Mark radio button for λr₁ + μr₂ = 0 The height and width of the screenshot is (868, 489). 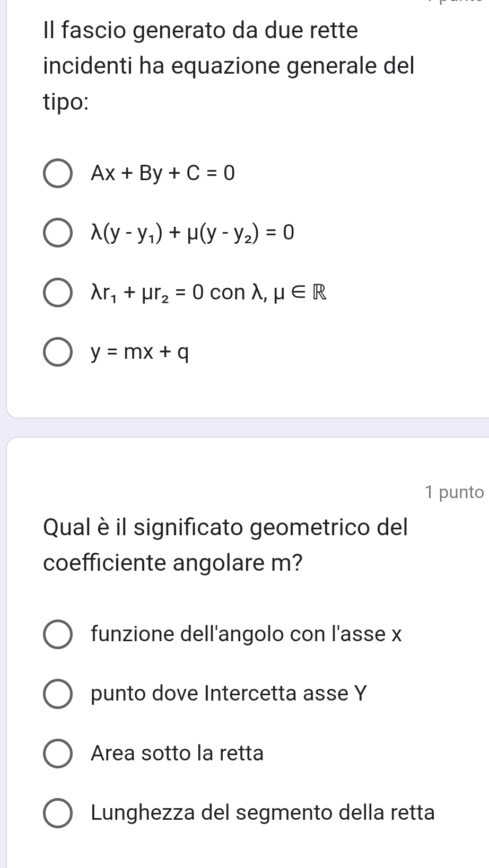(x=58, y=293)
